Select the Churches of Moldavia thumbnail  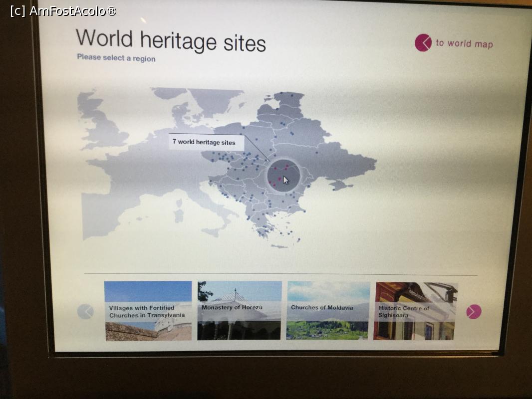(x=328, y=310)
